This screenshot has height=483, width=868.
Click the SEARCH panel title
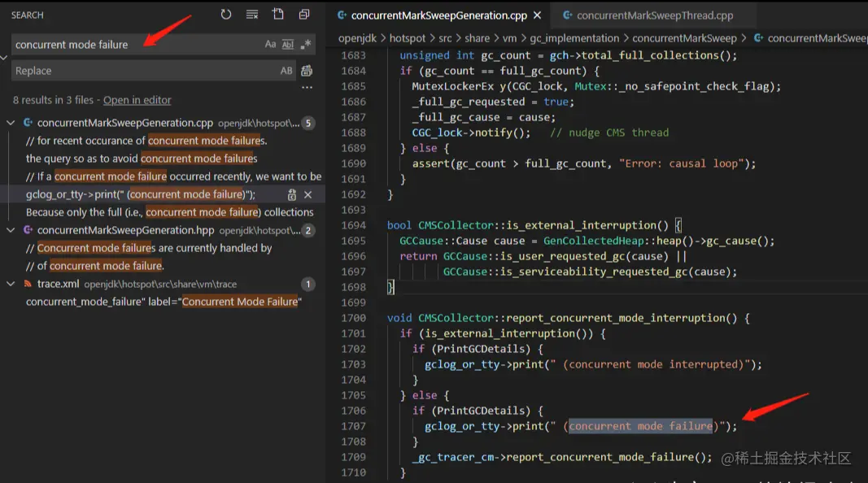[x=27, y=15]
